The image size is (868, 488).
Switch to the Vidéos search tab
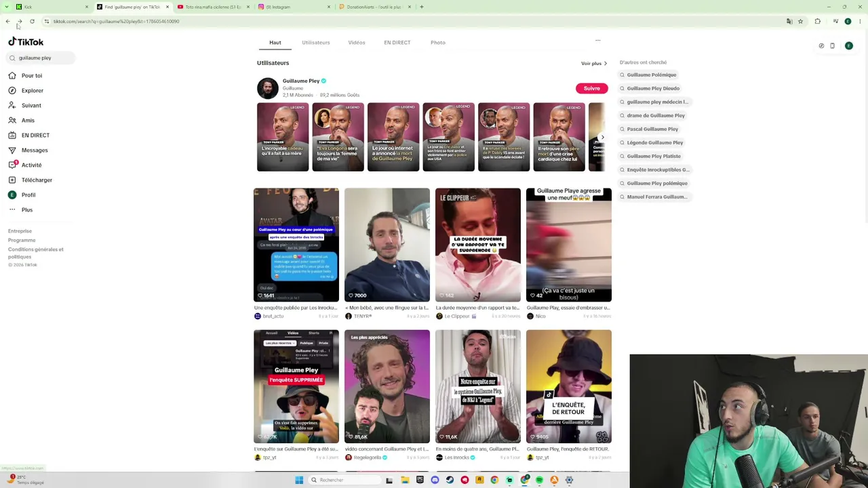click(x=357, y=43)
